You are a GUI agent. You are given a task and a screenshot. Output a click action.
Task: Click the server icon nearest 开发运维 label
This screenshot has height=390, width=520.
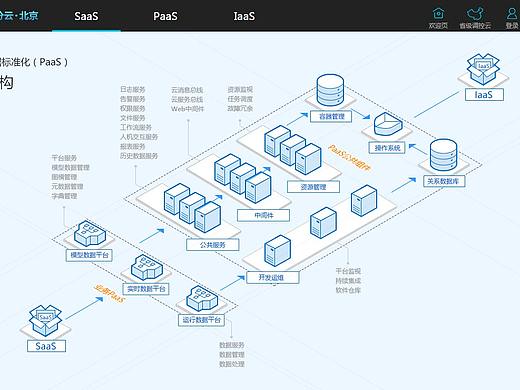coord(277,251)
